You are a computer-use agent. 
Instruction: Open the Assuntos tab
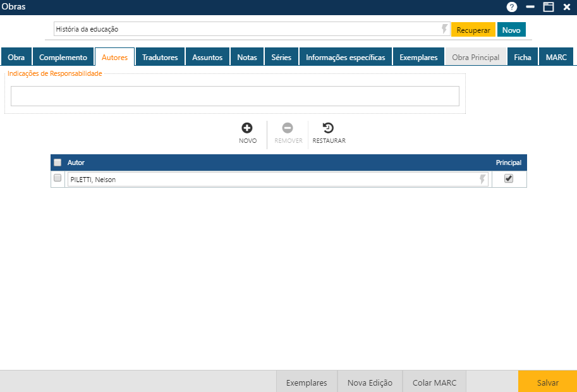point(207,56)
